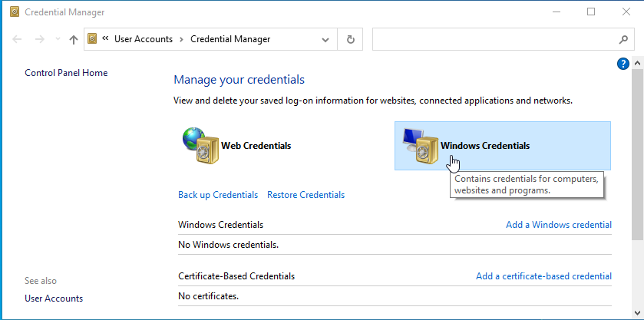This screenshot has height=320, width=644.
Task: Click the Back navigation arrow
Action: (18, 39)
